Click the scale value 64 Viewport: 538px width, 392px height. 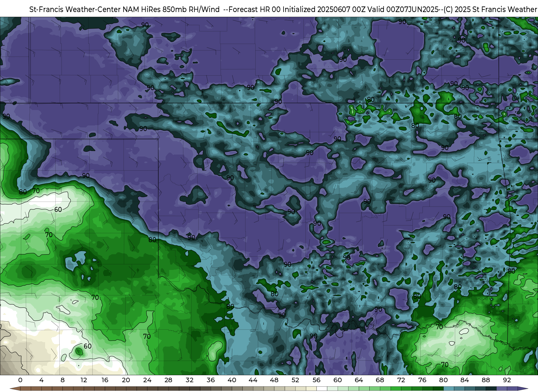[x=359, y=380]
